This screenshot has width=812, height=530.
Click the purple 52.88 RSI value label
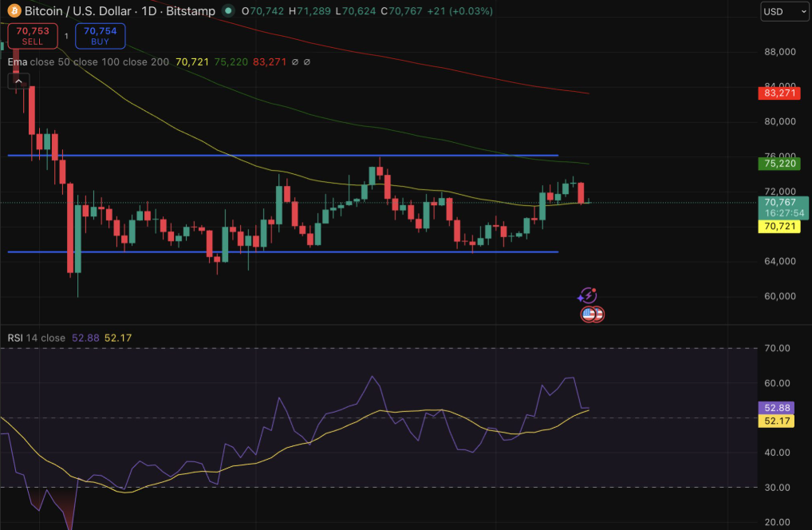pos(777,408)
